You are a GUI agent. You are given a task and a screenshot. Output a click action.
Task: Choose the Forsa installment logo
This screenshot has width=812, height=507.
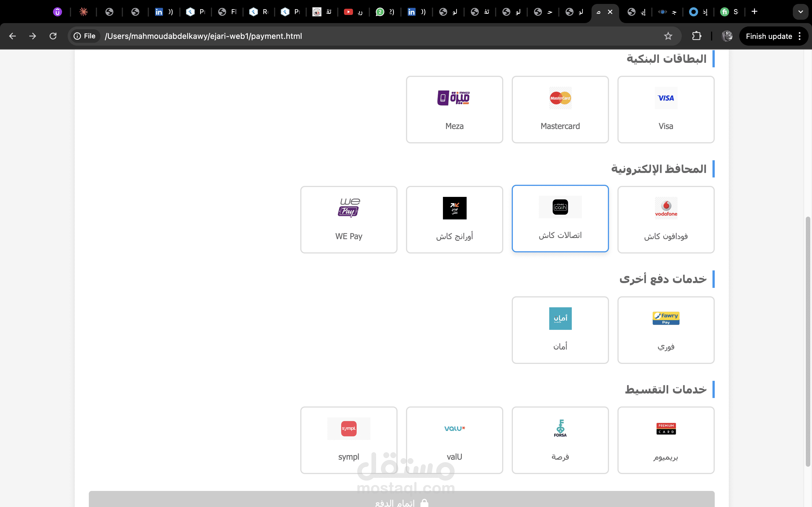click(x=560, y=428)
